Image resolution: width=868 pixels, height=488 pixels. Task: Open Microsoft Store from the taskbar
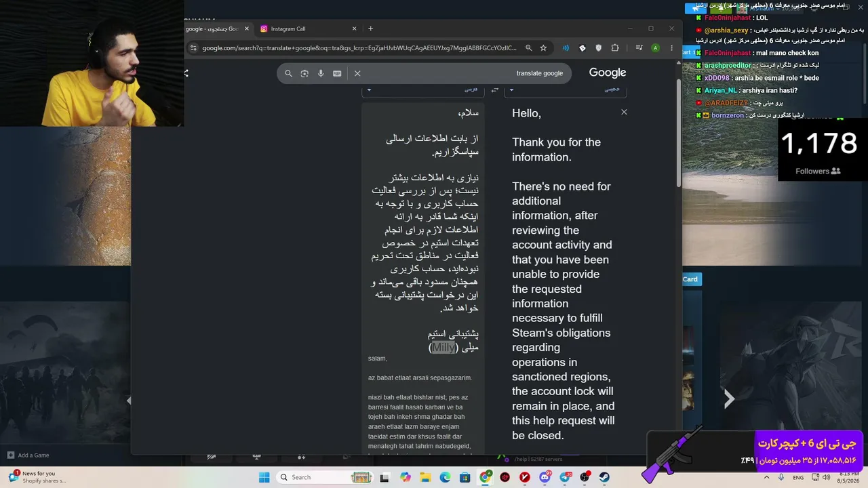click(465, 477)
